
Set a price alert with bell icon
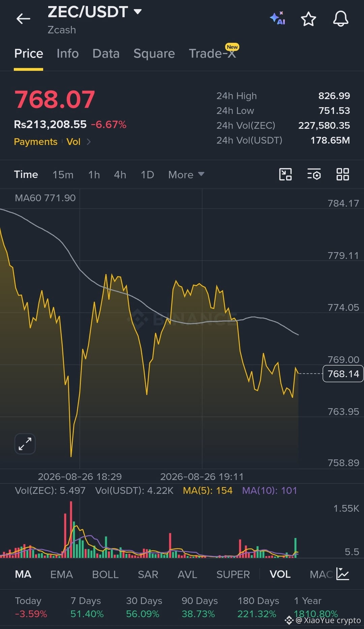341,19
